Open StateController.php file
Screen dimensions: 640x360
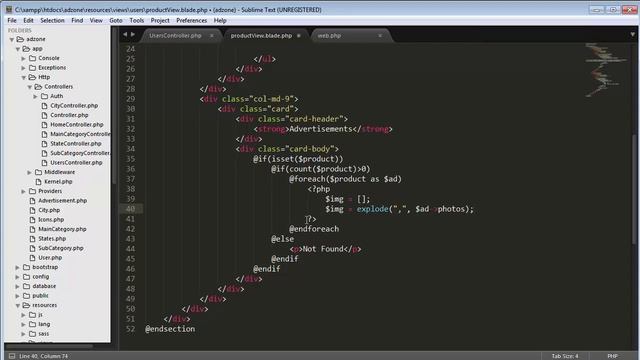tap(76, 144)
